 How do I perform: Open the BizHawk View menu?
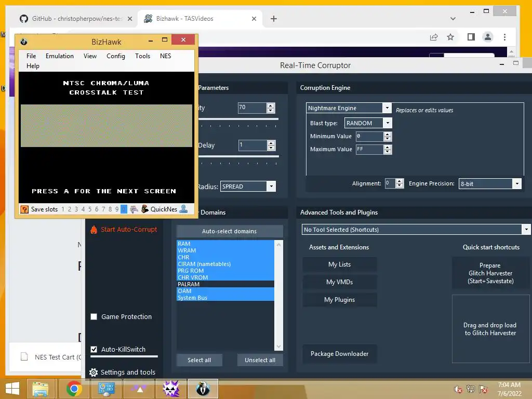pos(90,56)
